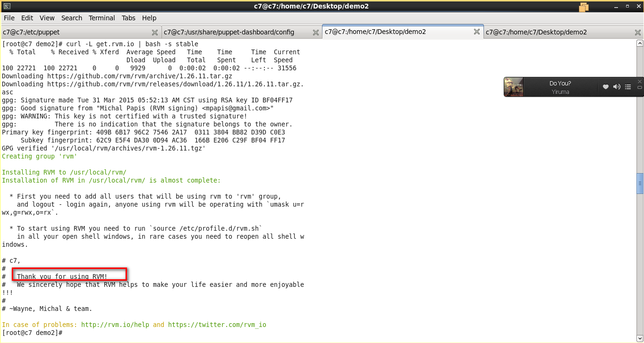Click the terminal icon in the title bar

(7, 6)
